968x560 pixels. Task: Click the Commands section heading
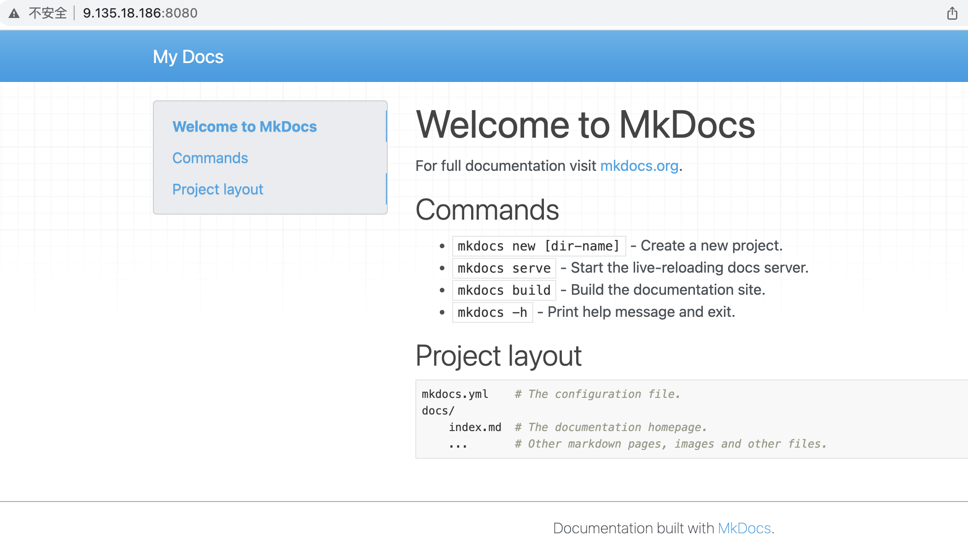coord(487,210)
